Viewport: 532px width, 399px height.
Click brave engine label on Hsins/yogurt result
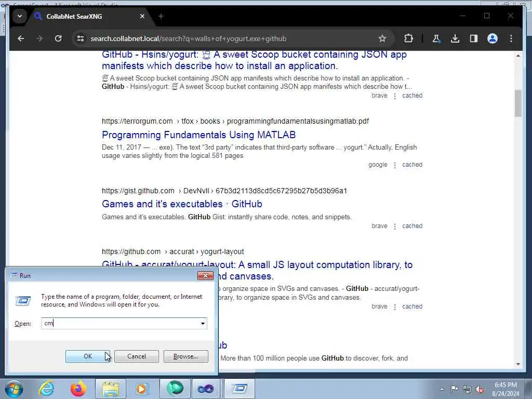click(x=379, y=96)
